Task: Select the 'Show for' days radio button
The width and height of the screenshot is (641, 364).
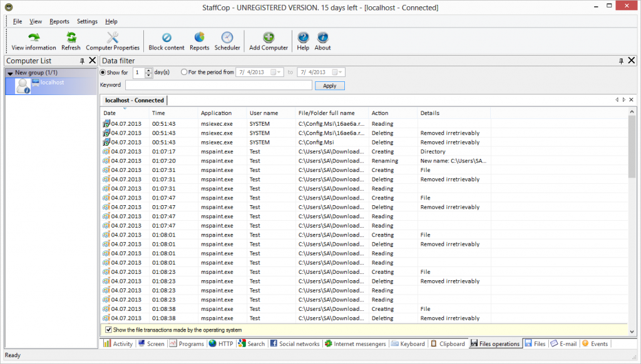Action: coord(103,73)
